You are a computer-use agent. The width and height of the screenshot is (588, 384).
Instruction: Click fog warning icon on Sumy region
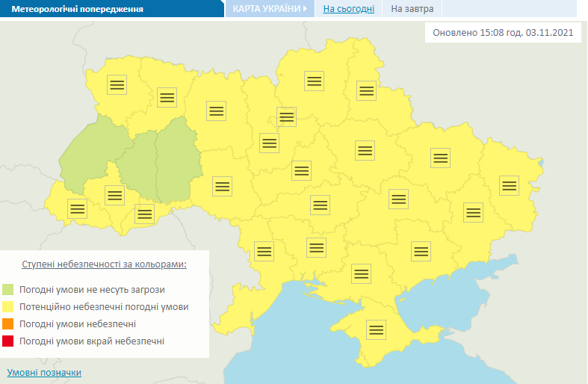(x=366, y=90)
